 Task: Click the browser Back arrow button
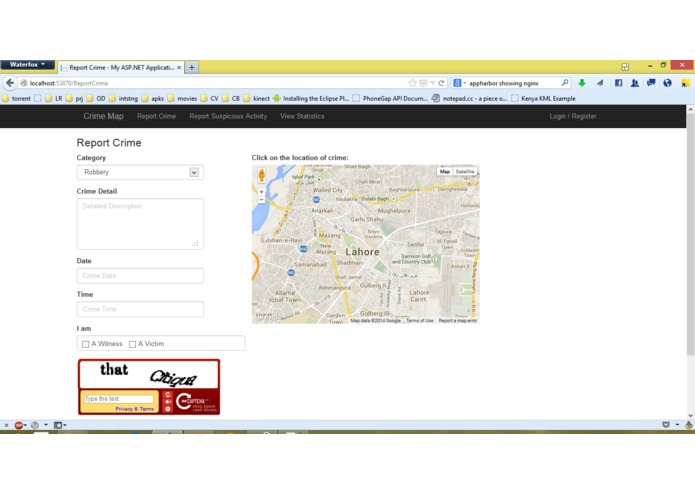10,83
